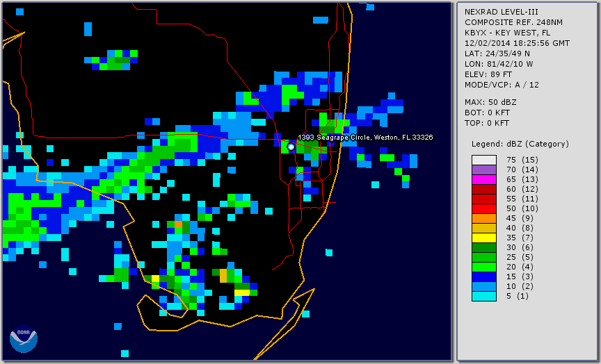
Task: Click the KBYX - KEY WEST, FL text
Action: [x=508, y=33]
